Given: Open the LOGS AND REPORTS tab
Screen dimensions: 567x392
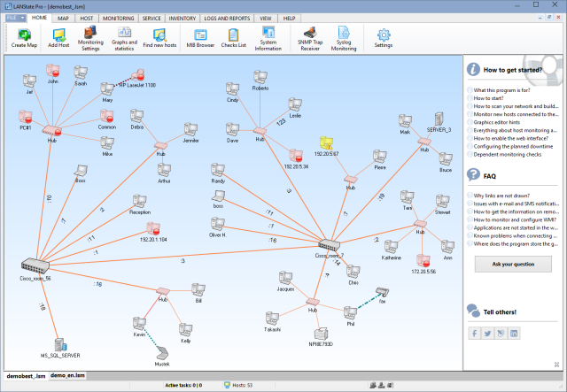Looking at the screenshot, I should coord(227,18).
